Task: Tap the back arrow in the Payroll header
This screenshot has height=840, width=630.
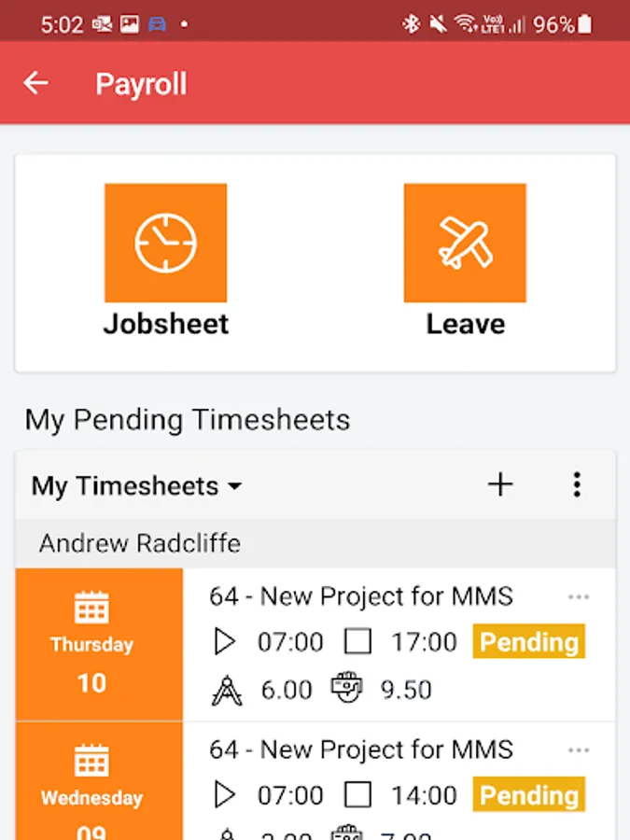Action: (35, 83)
